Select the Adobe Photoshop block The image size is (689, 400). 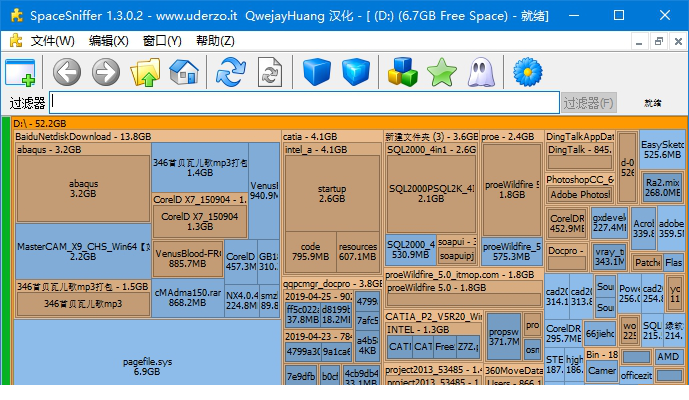pos(580,194)
